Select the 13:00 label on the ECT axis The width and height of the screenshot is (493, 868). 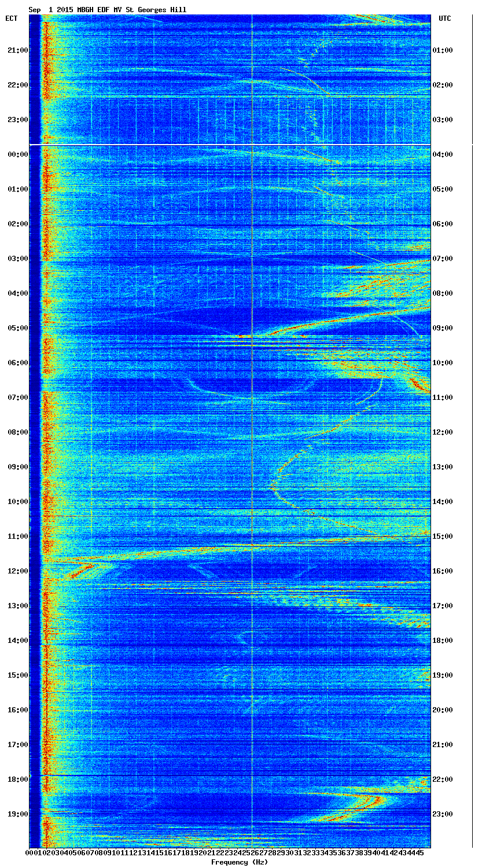click(17, 606)
